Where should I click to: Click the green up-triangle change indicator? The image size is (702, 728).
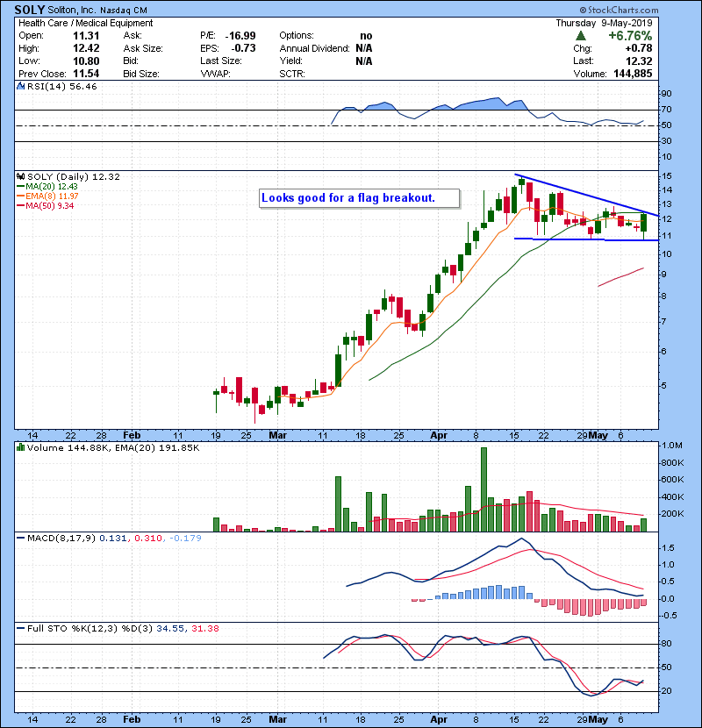click(580, 36)
